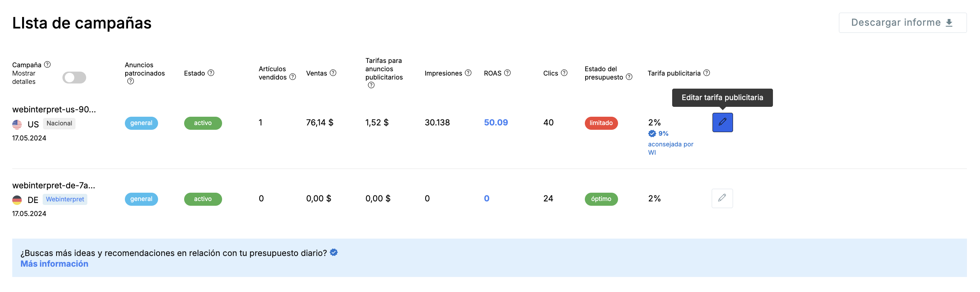Open the ROAS value 50.09
Viewport: 980px width, 292px height.
[496, 123]
